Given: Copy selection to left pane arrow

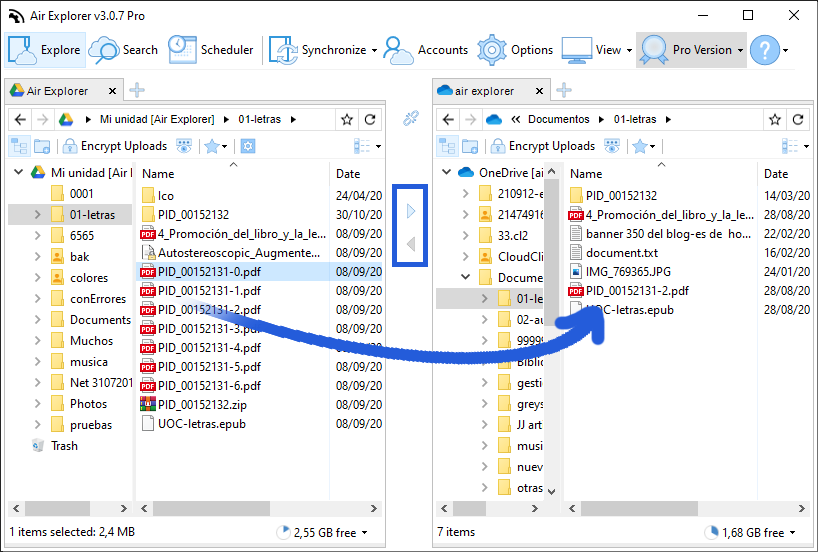Looking at the screenshot, I should point(411,244).
